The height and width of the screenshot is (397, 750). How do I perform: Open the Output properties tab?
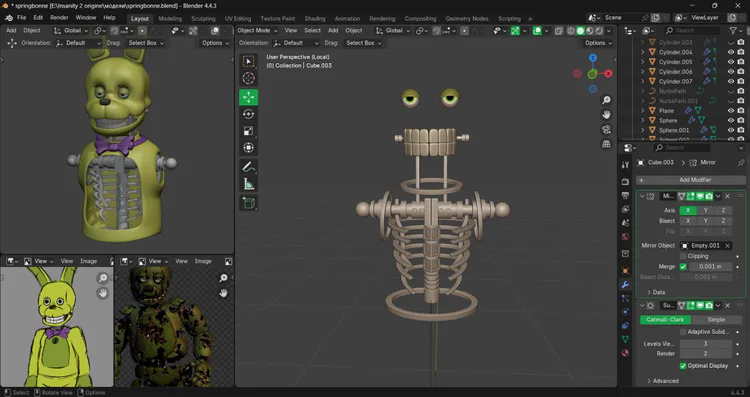coord(625,195)
